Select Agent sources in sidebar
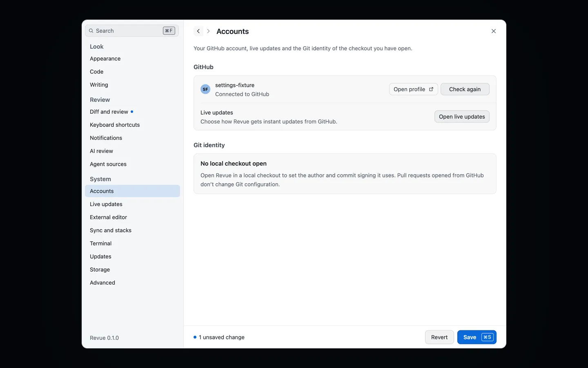588x368 pixels. point(132,164)
